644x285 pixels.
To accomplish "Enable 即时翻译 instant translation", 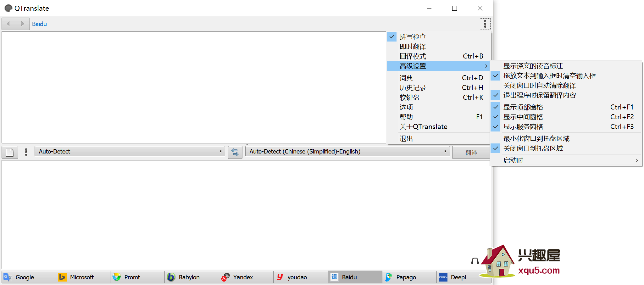I will point(438,47).
